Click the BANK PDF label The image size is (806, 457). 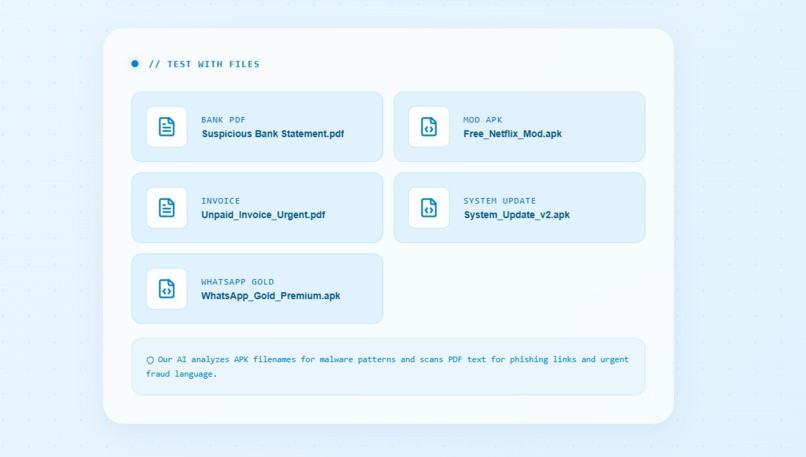(x=223, y=120)
